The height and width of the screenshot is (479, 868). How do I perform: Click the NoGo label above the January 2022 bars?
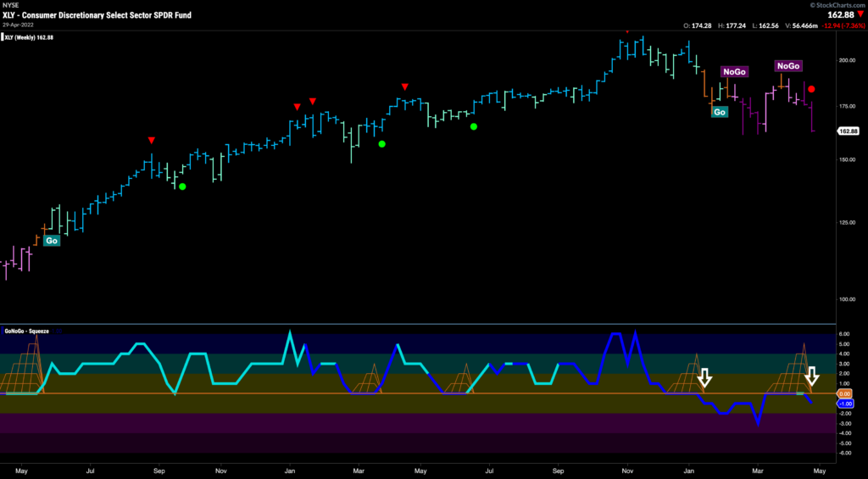point(734,71)
